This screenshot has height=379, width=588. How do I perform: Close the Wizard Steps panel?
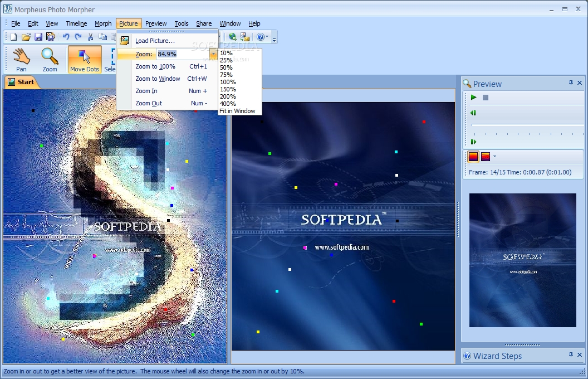tap(580, 354)
